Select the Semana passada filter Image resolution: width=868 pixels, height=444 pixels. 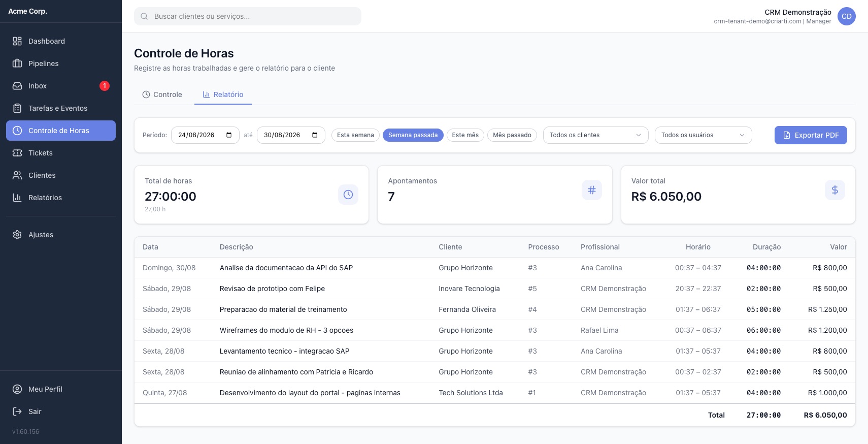[x=413, y=135]
